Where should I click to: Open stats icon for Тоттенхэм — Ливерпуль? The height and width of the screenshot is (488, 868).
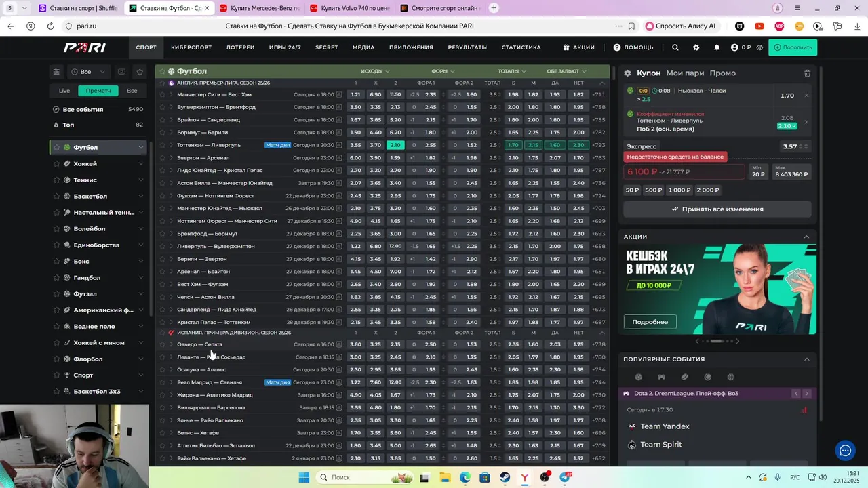(339, 145)
